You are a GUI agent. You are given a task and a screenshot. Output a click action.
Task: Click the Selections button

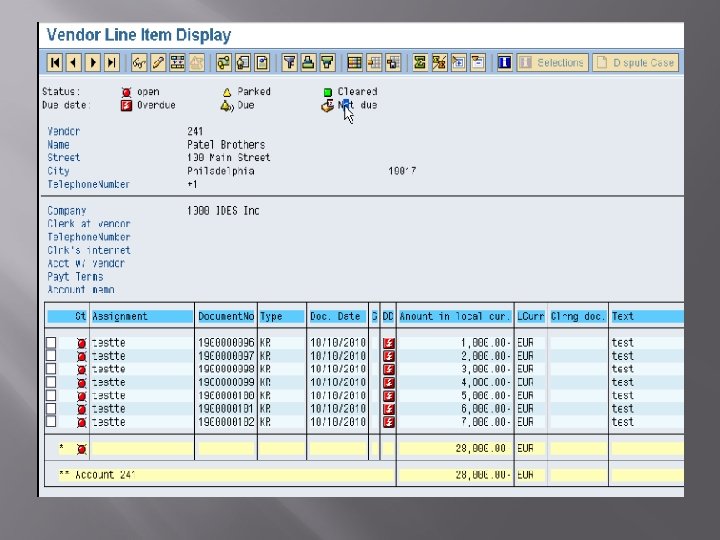551,63
